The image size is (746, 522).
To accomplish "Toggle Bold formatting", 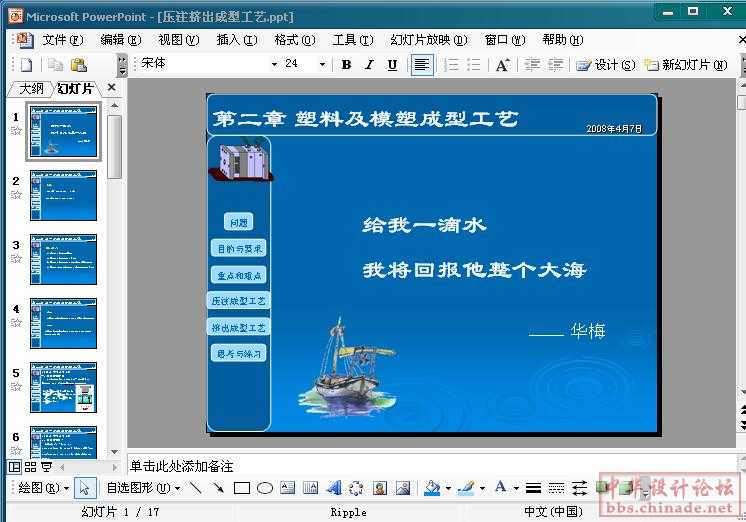I will pos(346,64).
